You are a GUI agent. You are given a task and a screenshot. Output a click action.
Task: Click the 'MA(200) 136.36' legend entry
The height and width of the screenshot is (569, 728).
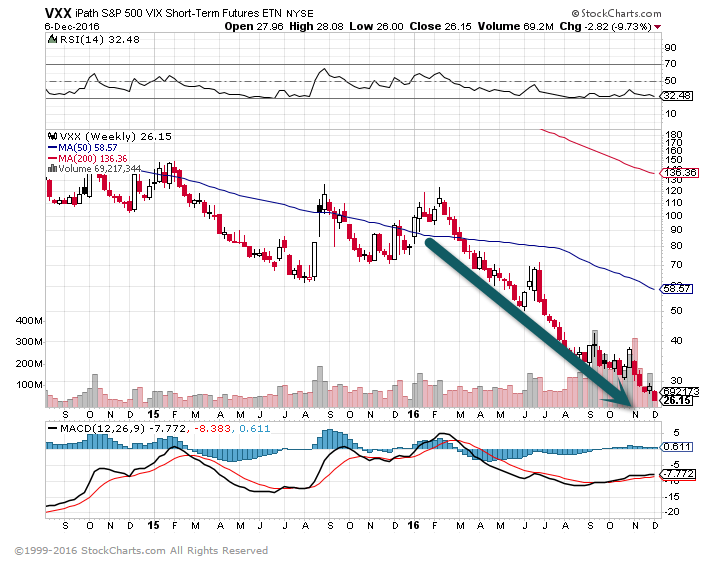click(93, 158)
